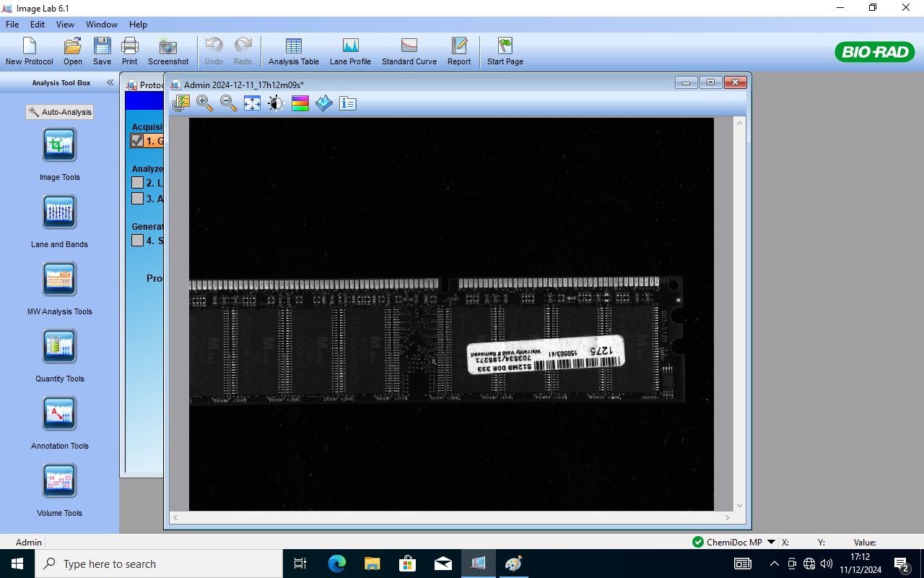Minimize the Admin image window
The image size is (924, 578).
[686, 82]
